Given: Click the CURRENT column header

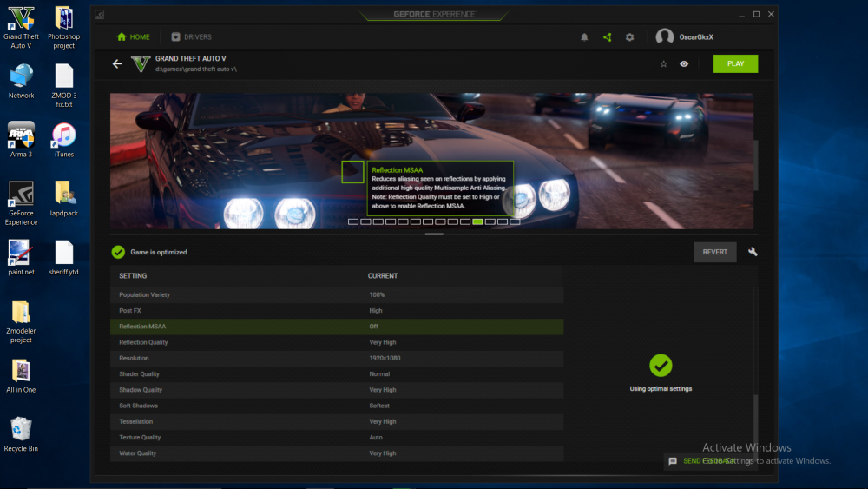Looking at the screenshot, I should 383,276.
